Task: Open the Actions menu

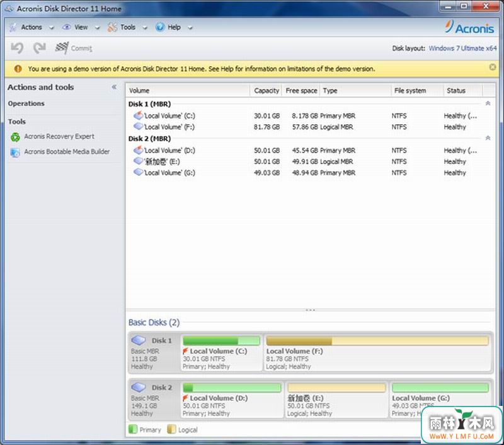Action: [31, 27]
